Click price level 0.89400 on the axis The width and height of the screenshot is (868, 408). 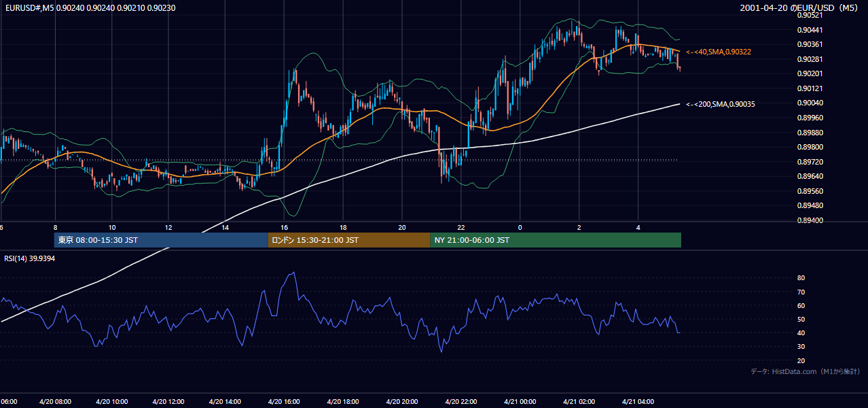coord(809,220)
